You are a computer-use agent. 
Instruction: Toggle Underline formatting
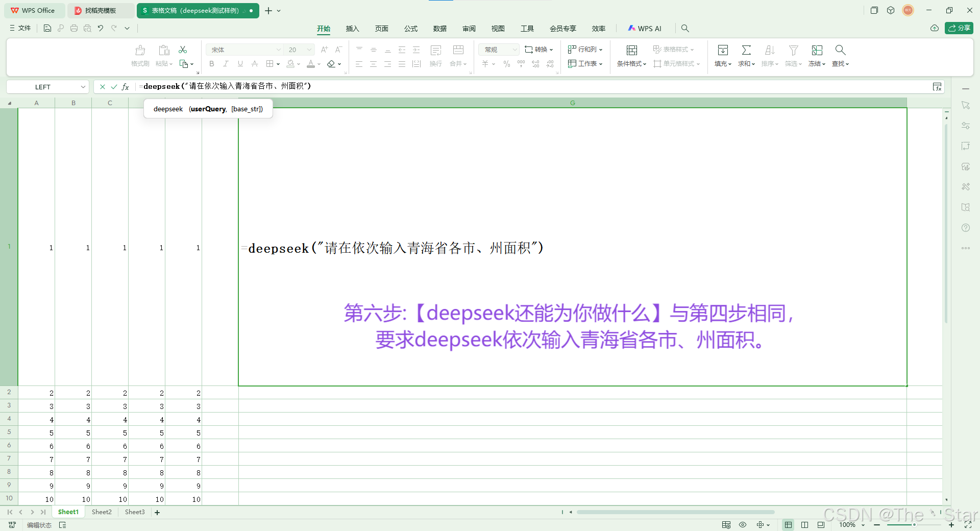point(240,64)
